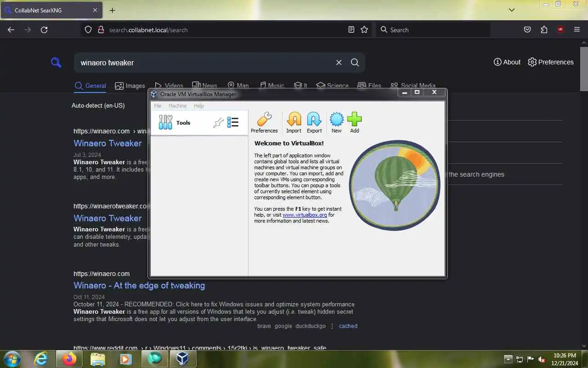588x368 pixels.
Task: Submit search with magnifier button
Action: [x=355, y=63]
